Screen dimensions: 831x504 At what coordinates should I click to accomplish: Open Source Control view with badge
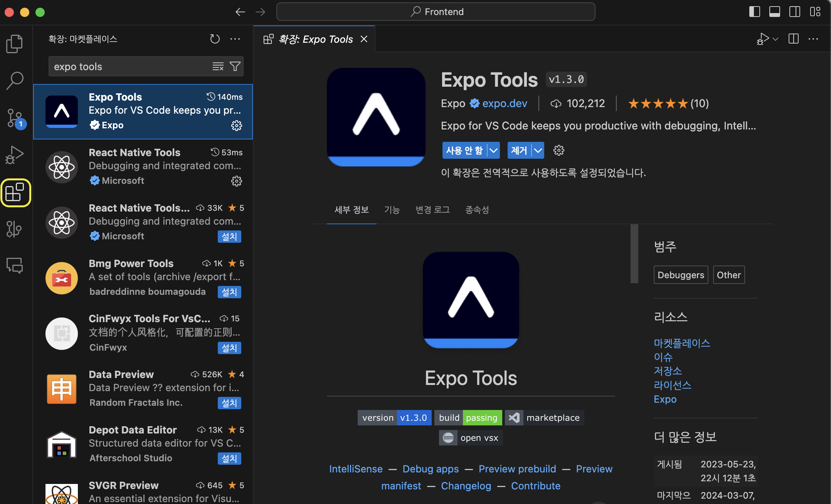pos(15,118)
